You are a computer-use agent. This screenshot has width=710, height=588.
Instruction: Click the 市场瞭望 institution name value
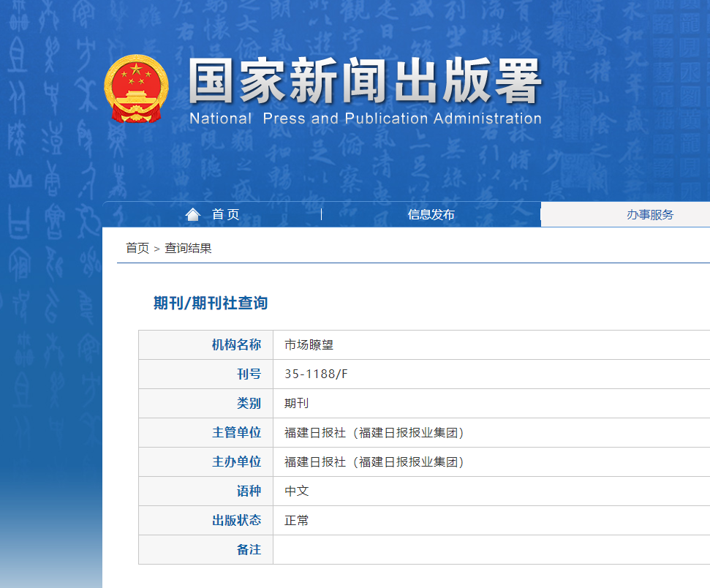pyautogui.click(x=309, y=345)
